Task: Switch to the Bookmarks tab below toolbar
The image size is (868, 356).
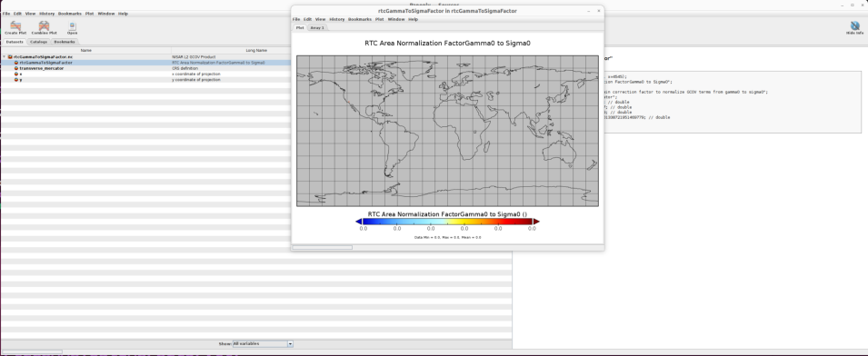Action: (x=65, y=42)
